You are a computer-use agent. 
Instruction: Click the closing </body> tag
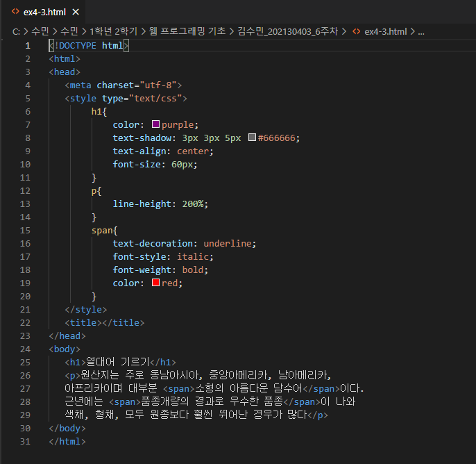[67, 429]
